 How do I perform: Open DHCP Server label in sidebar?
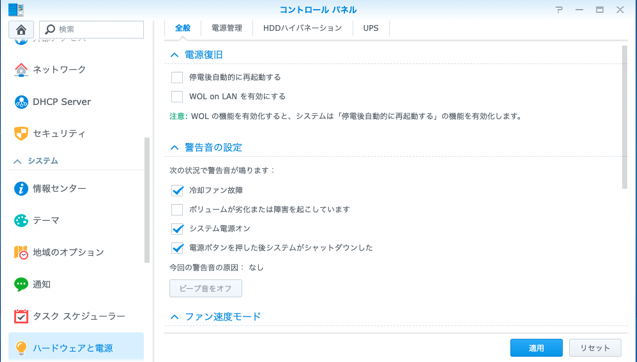tap(62, 102)
